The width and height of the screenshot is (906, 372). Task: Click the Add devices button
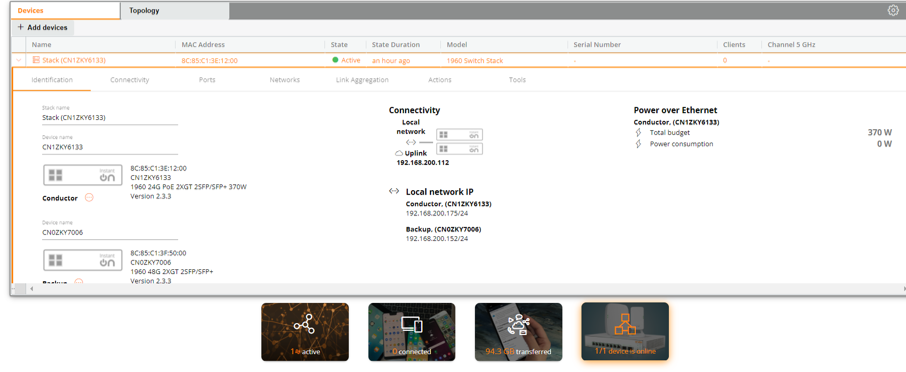coord(42,28)
